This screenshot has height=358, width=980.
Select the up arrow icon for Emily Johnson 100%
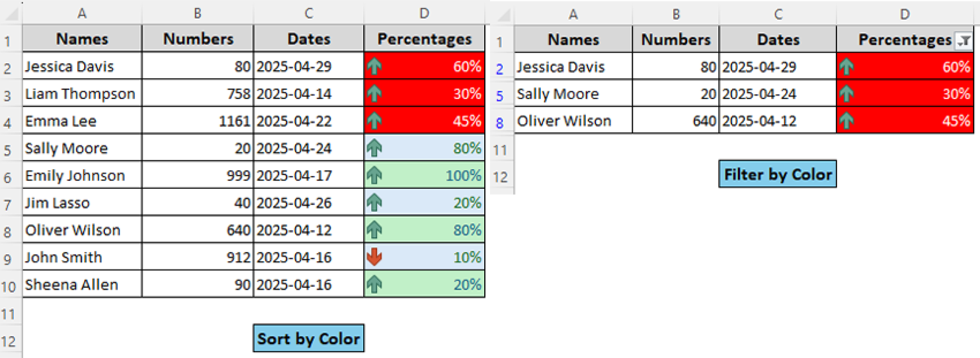click(374, 175)
